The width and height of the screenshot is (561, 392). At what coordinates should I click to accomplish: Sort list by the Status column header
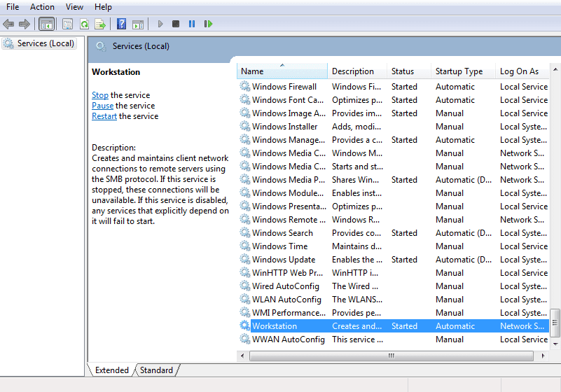point(403,71)
